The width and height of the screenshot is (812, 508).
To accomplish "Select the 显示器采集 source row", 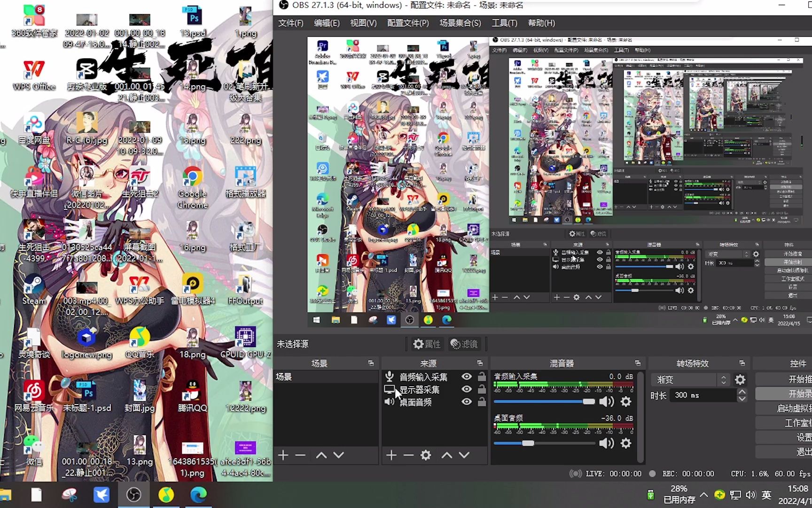I will click(x=434, y=389).
